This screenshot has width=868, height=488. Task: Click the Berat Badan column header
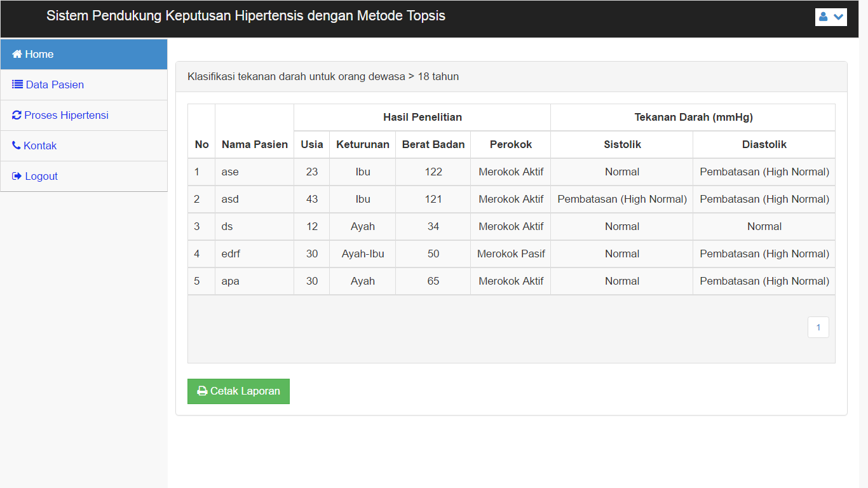coord(433,144)
